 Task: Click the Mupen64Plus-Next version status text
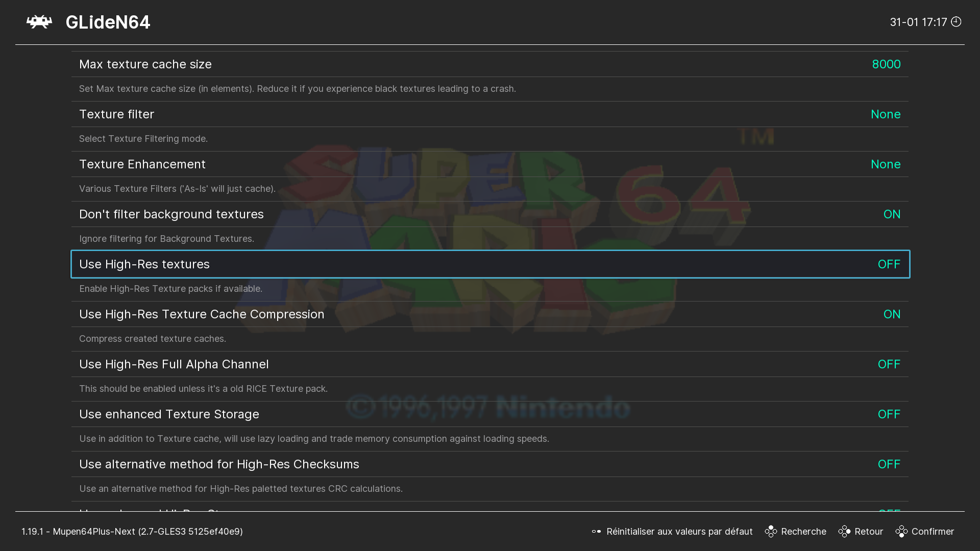132,532
